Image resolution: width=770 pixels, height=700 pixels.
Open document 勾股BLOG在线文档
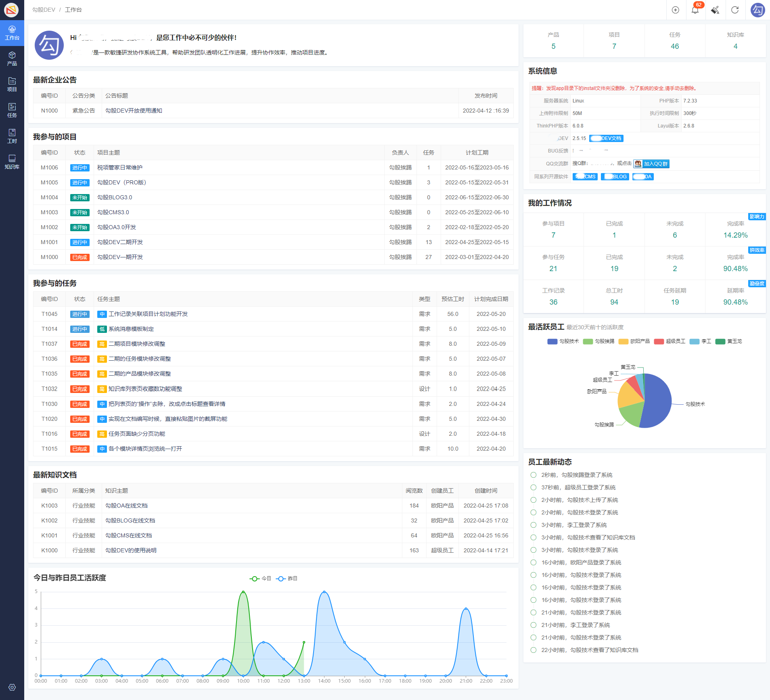pyautogui.click(x=130, y=520)
